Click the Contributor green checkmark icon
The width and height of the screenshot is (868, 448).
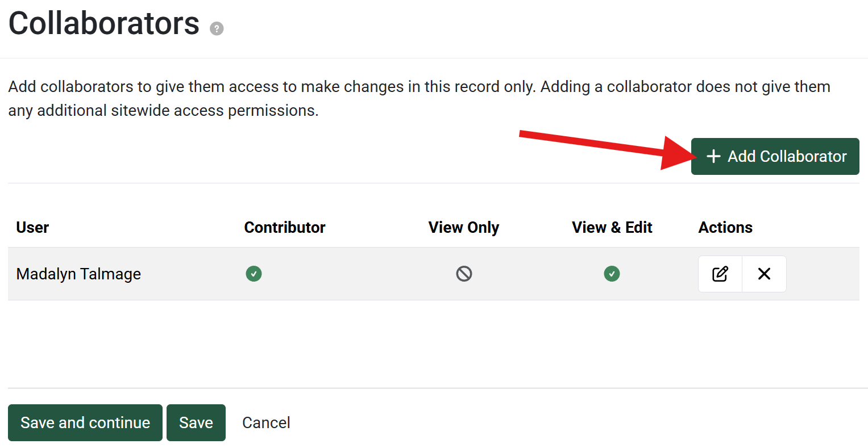pos(254,274)
